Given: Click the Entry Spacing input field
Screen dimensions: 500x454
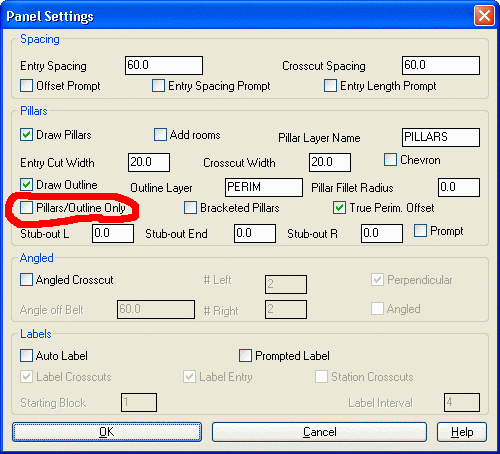Looking at the screenshot, I should pos(164,65).
